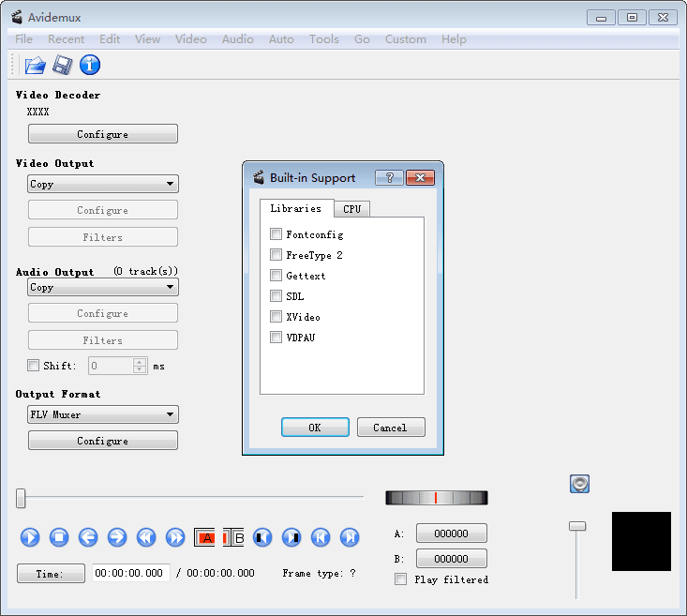Open the Auto menu

click(x=281, y=39)
